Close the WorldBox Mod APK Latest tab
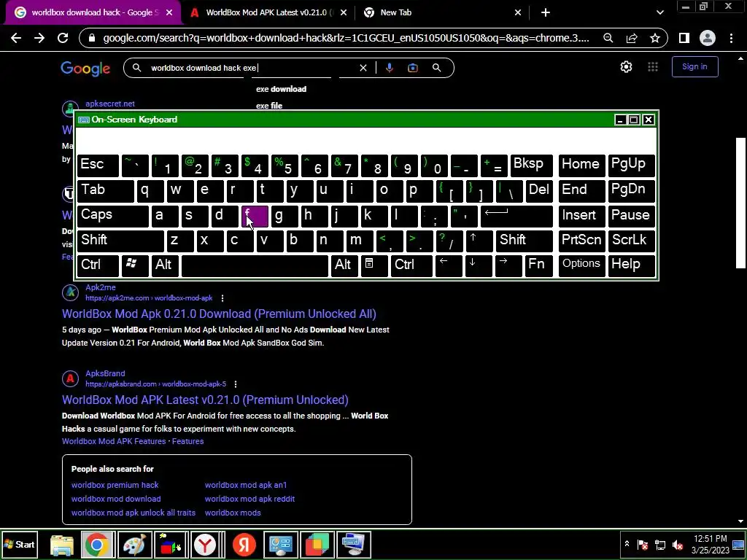 [x=344, y=13]
